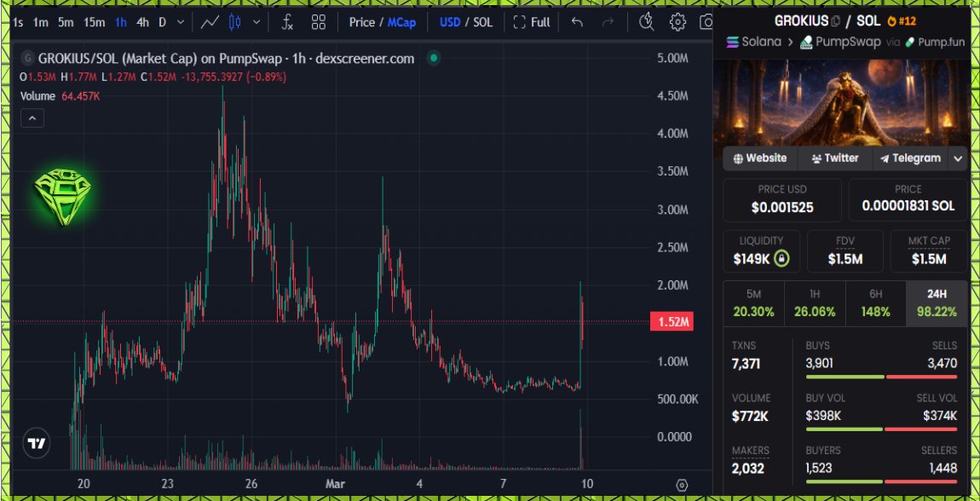
Task: Open the timeframe dropdown arrow
Action: coord(181,22)
